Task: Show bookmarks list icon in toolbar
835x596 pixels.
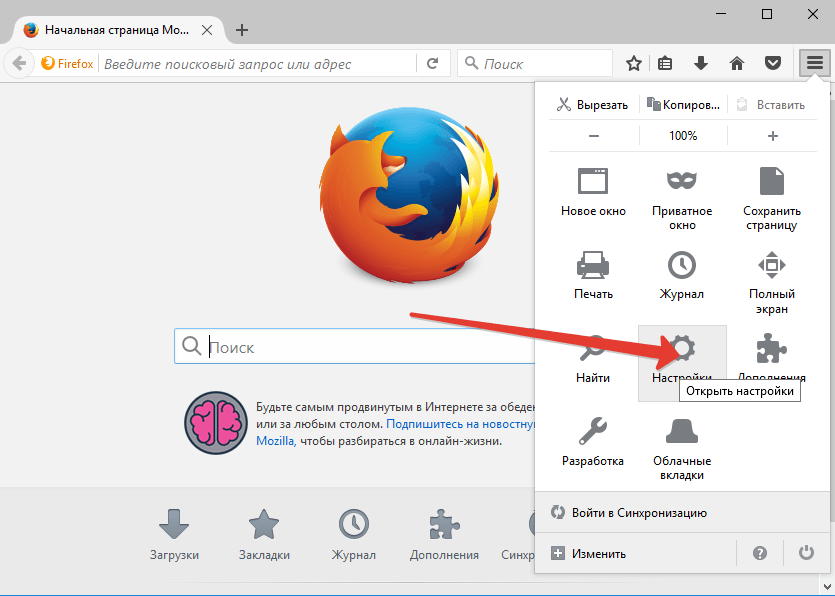Action: [x=665, y=63]
